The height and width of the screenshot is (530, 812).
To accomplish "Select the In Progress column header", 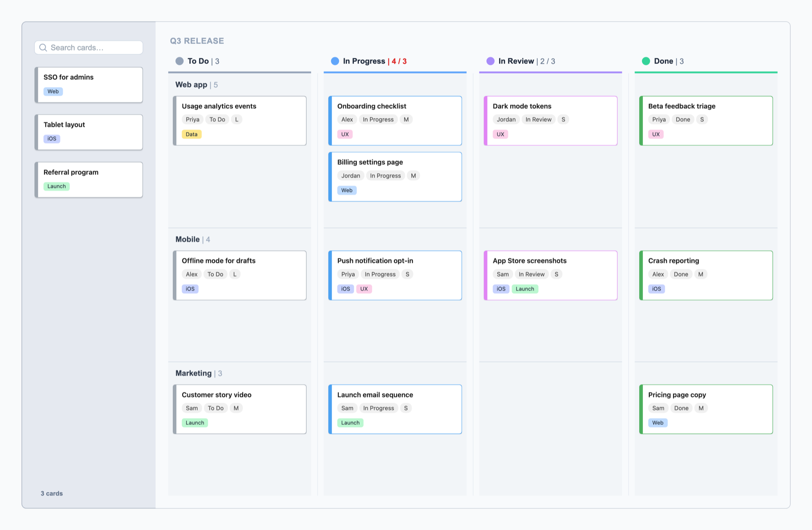I will pos(395,61).
